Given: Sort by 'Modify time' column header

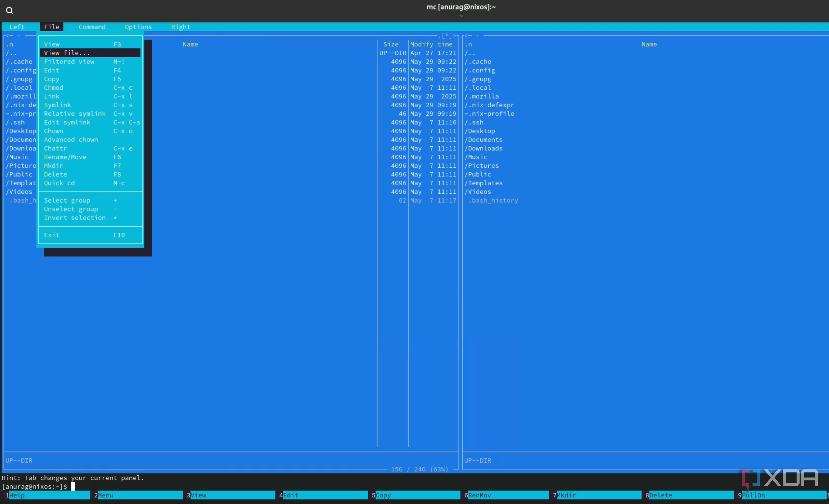Looking at the screenshot, I should click(x=431, y=44).
